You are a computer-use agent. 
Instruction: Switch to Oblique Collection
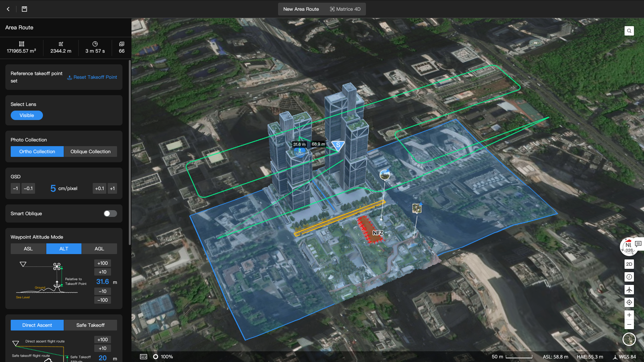point(91,152)
